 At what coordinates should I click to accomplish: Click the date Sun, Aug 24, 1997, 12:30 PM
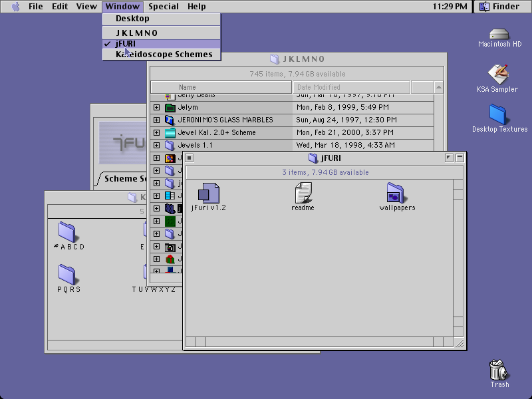click(x=346, y=120)
